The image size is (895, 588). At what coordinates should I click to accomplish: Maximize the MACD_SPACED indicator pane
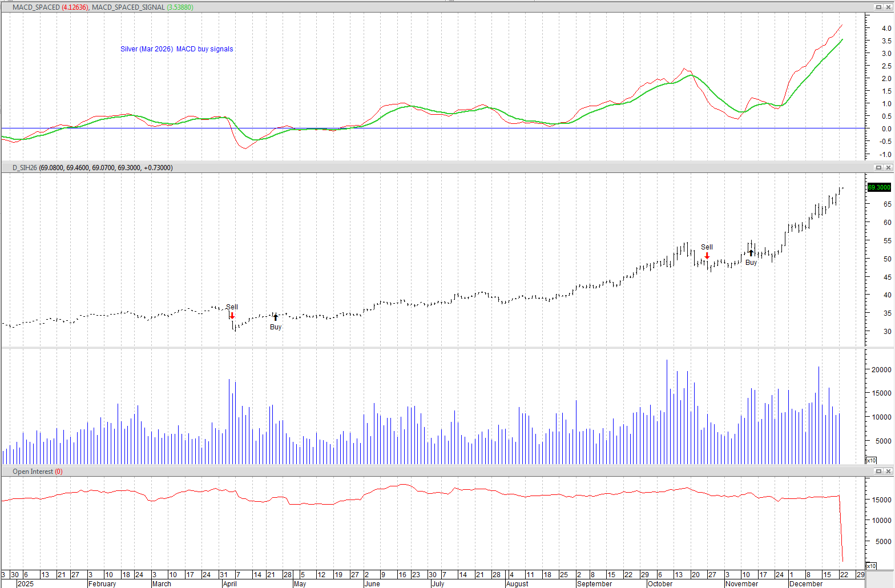[x=878, y=7]
